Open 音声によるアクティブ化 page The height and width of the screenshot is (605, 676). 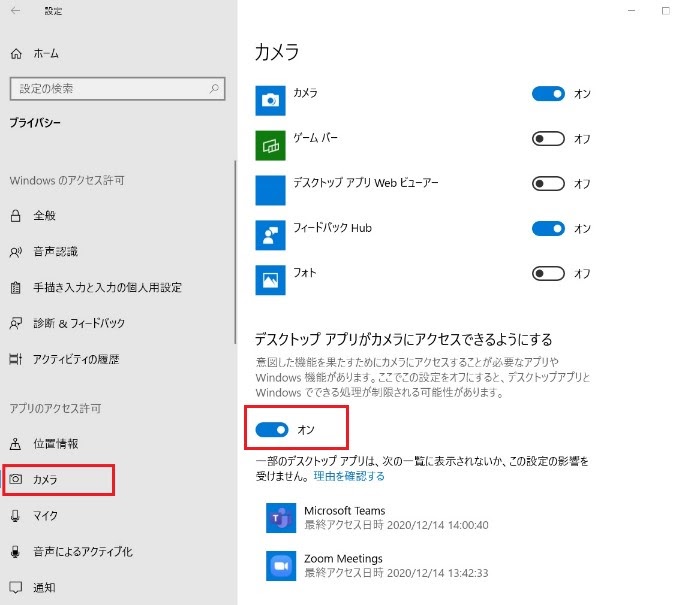pyautogui.click(x=83, y=552)
